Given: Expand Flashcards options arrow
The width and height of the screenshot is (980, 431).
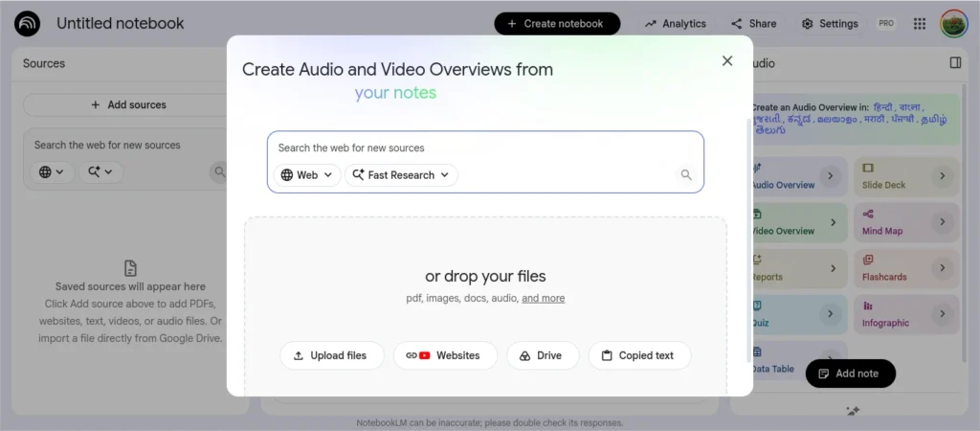Looking at the screenshot, I should tap(943, 268).
